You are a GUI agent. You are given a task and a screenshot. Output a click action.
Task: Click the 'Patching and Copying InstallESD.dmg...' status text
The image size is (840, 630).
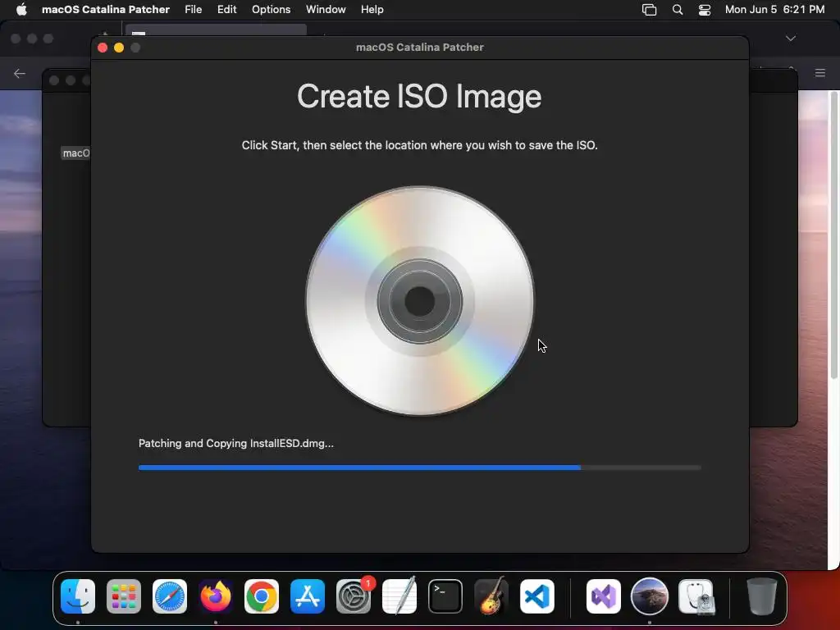pos(235,444)
